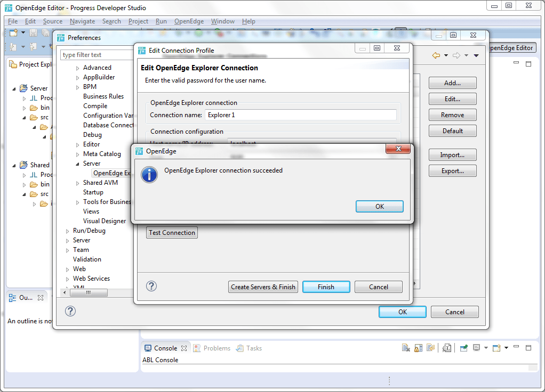Click help icon in Preferences dialog
The height and width of the screenshot is (392, 545).
(70, 311)
